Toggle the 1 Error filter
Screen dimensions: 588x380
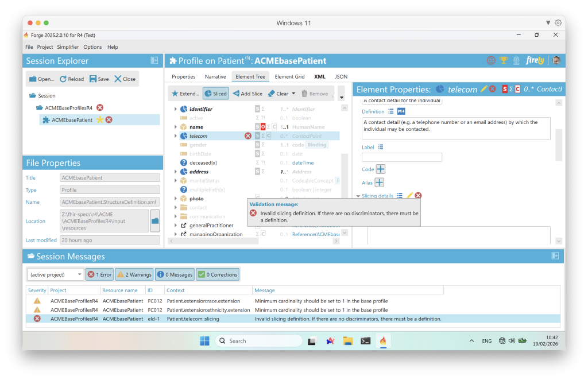tap(100, 274)
